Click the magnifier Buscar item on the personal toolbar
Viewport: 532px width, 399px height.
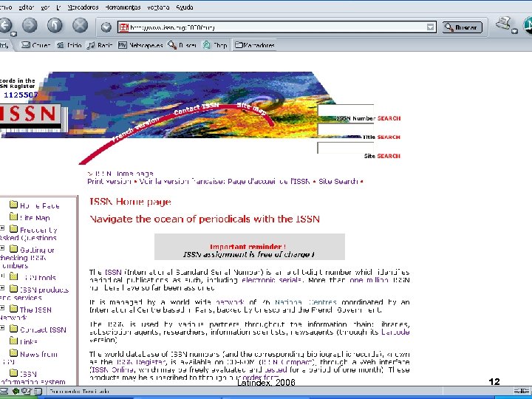tap(183, 45)
